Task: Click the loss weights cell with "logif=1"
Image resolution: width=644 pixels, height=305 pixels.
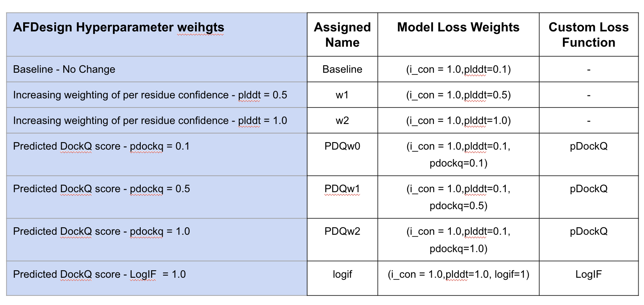Action: [x=458, y=274]
